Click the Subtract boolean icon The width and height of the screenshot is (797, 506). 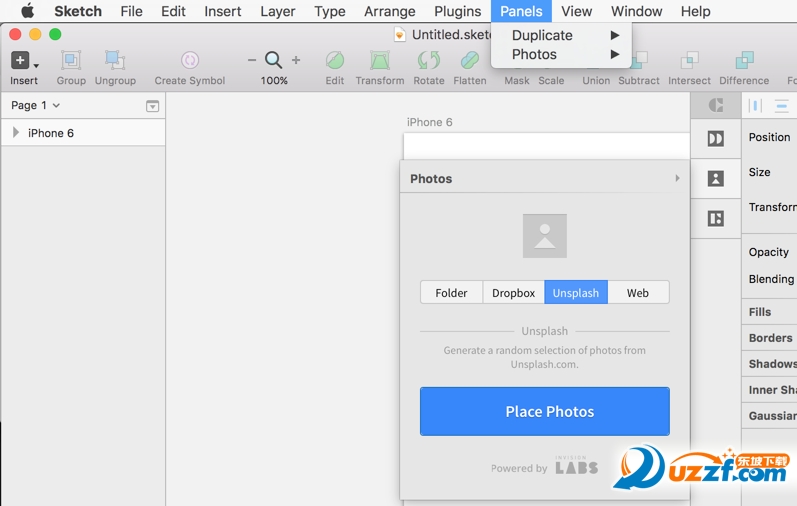tap(639, 60)
